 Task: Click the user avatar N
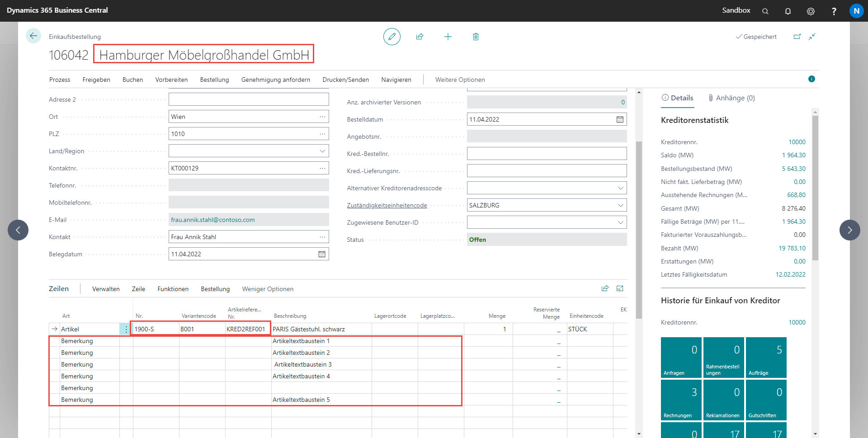pyautogui.click(x=856, y=11)
